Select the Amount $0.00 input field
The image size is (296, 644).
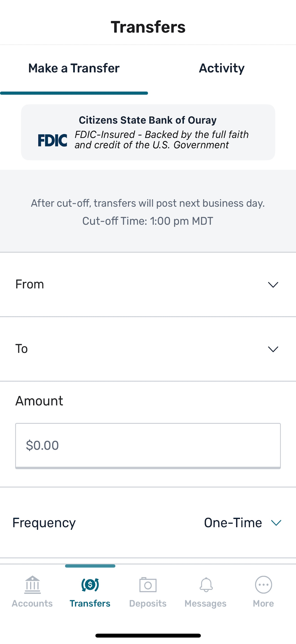click(x=148, y=446)
